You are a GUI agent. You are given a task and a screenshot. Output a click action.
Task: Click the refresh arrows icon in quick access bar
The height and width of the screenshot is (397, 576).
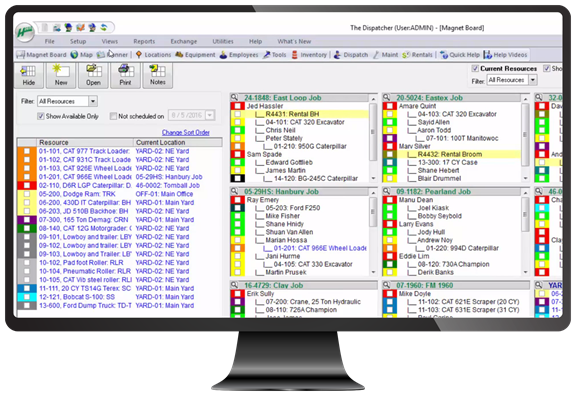pyautogui.click(x=104, y=28)
